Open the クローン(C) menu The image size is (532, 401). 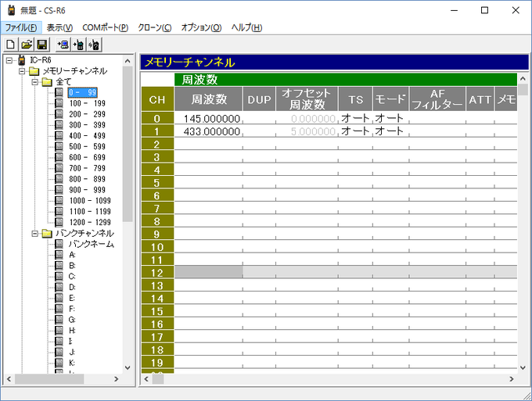(x=155, y=27)
